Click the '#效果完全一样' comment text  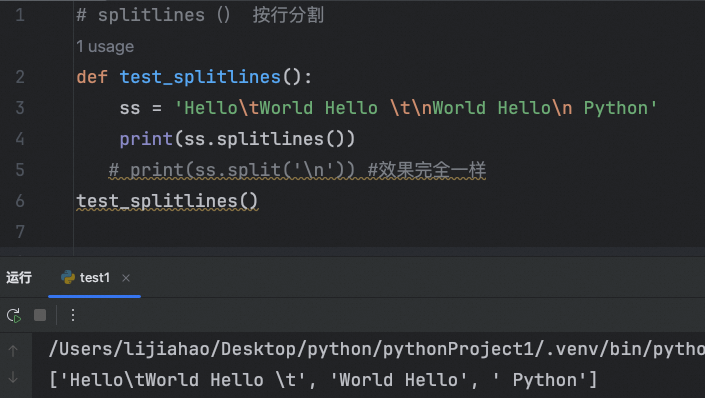pos(427,170)
